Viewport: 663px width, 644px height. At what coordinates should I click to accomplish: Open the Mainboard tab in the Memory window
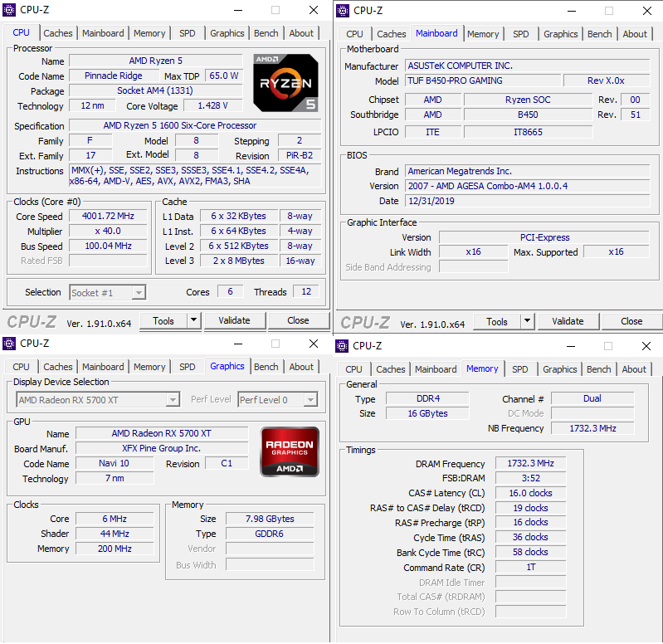pyautogui.click(x=436, y=369)
